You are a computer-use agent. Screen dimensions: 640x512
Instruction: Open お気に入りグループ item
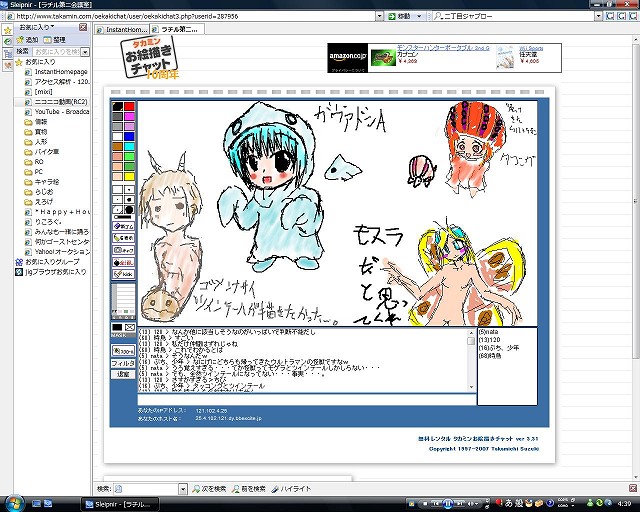[47, 262]
